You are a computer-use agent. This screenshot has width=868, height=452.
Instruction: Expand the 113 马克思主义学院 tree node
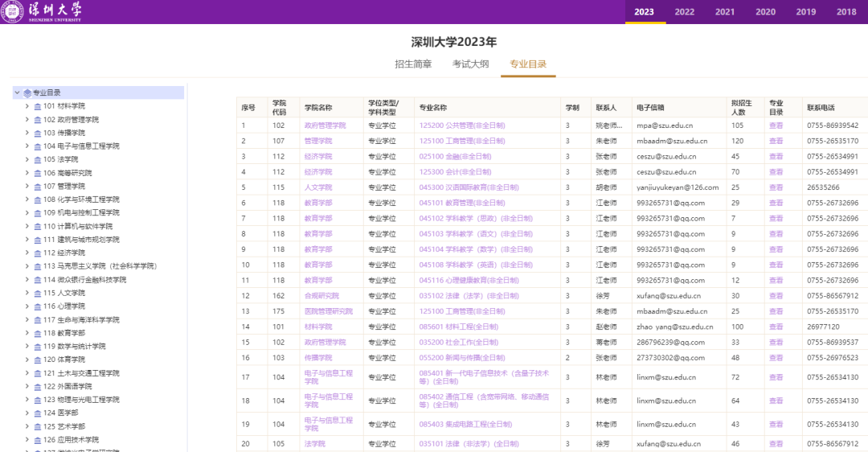point(27,266)
